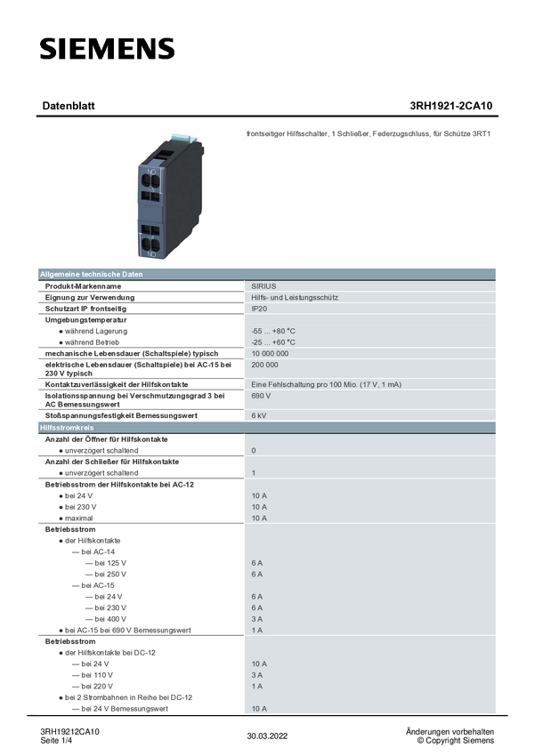Select the 'IP20' value
535x756 pixels.
point(259,309)
